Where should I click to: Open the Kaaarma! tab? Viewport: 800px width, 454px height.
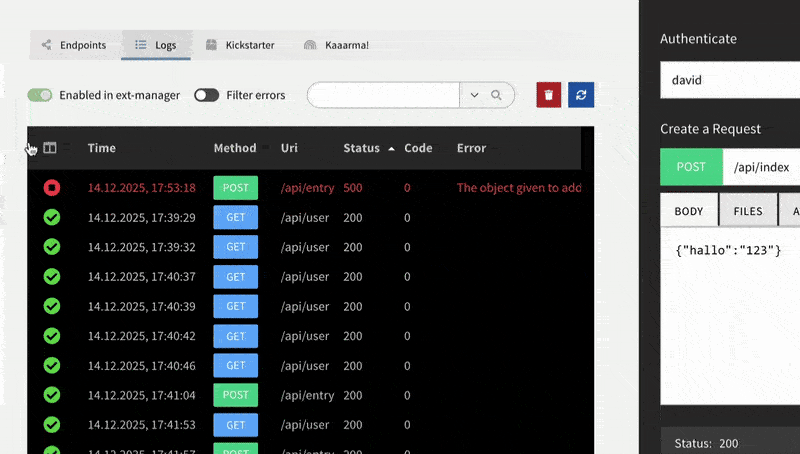336,45
